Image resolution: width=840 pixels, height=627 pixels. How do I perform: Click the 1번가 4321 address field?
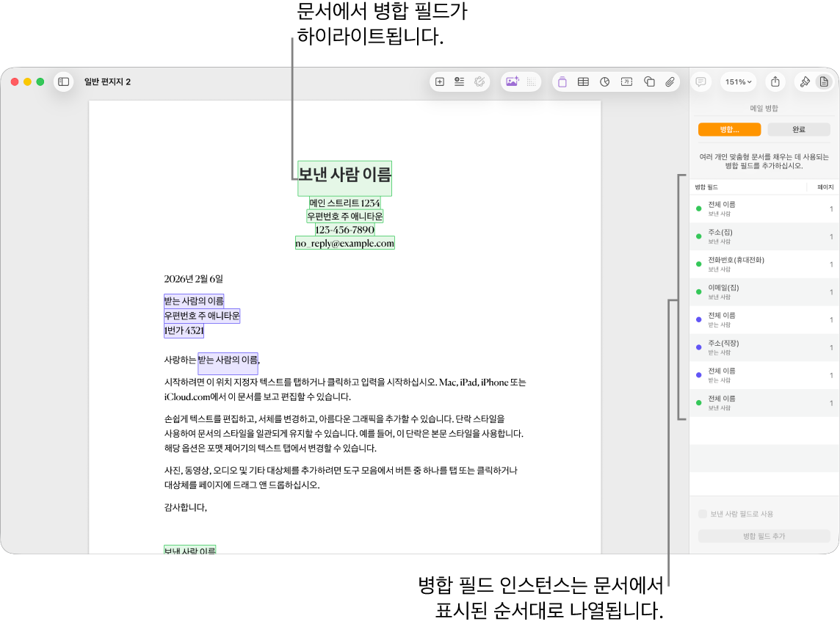(x=184, y=331)
